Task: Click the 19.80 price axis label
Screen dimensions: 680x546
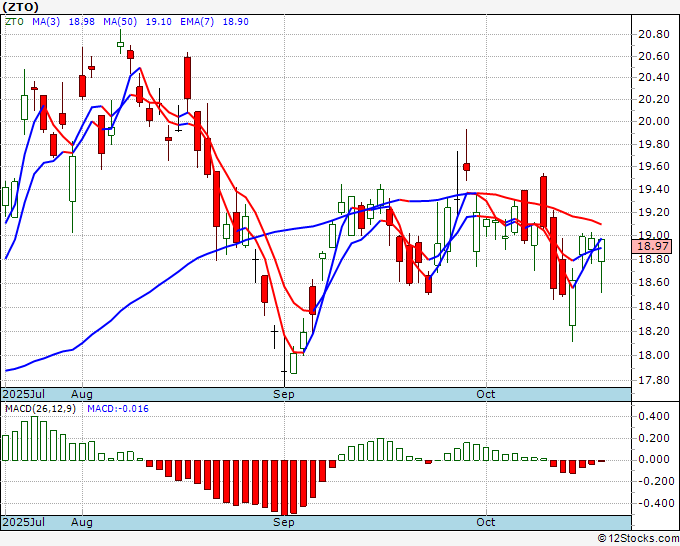Action: click(x=654, y=144)
